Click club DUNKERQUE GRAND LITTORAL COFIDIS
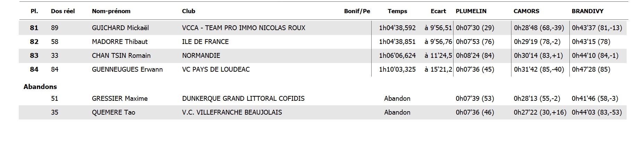Image resolution: width=644 pixels, height=142 pixels. coord(243,98)
